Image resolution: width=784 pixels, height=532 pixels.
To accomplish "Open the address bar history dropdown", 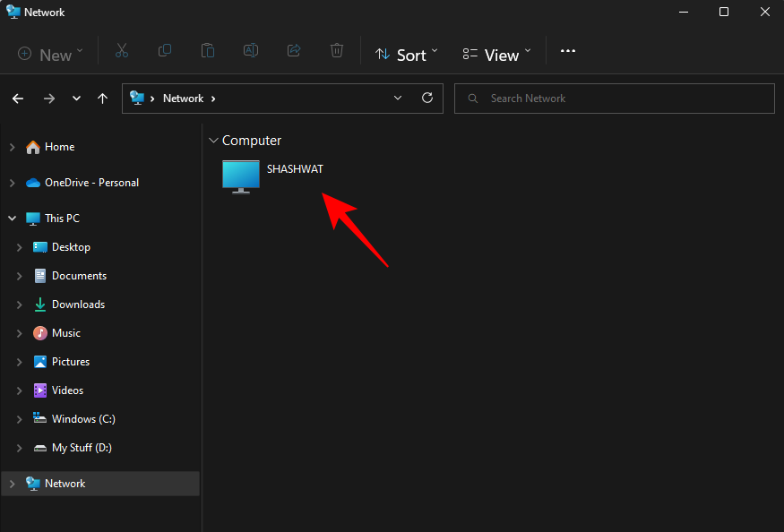I will coord(398,98).
